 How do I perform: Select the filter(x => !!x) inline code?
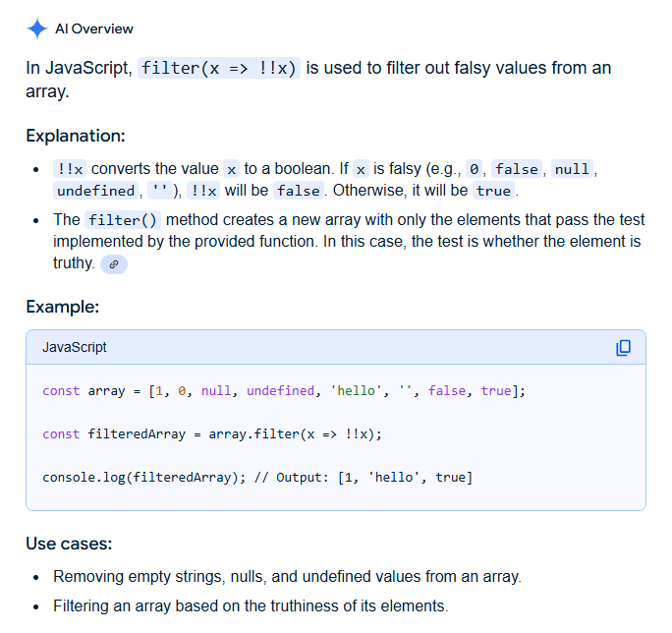point(218,68)
